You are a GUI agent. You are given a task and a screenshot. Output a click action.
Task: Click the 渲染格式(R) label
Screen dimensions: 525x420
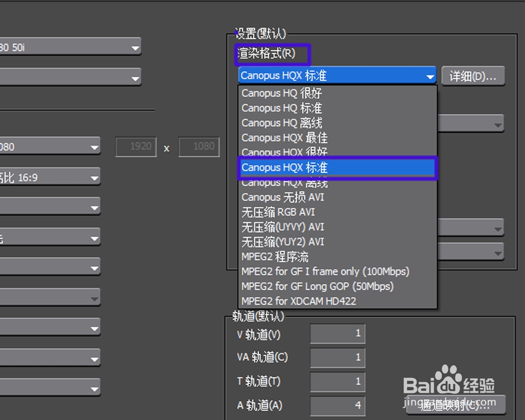tap(267, 53)
